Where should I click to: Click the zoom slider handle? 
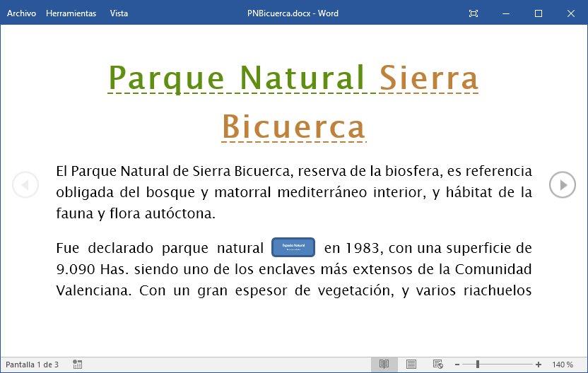click(x=478, y=365)
